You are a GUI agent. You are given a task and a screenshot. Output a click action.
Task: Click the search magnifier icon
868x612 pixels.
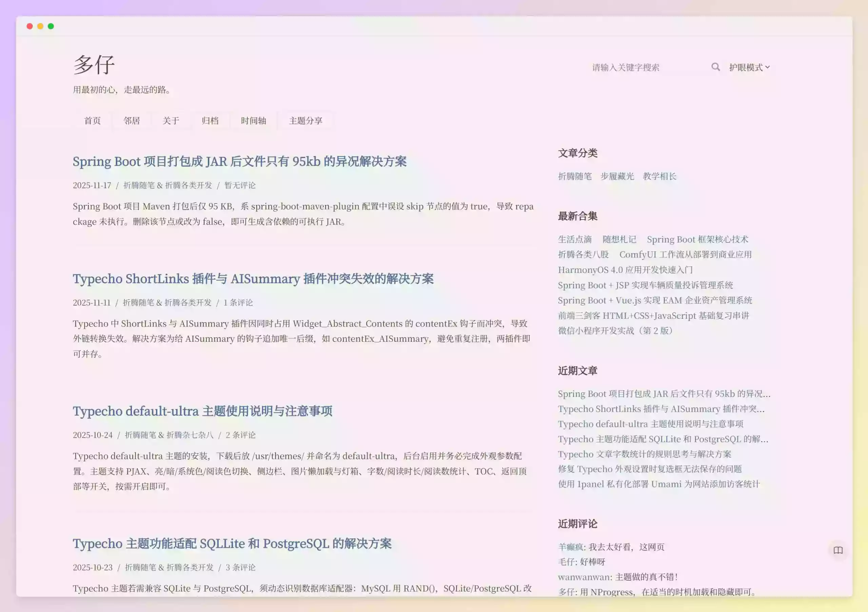click(716, 67)
